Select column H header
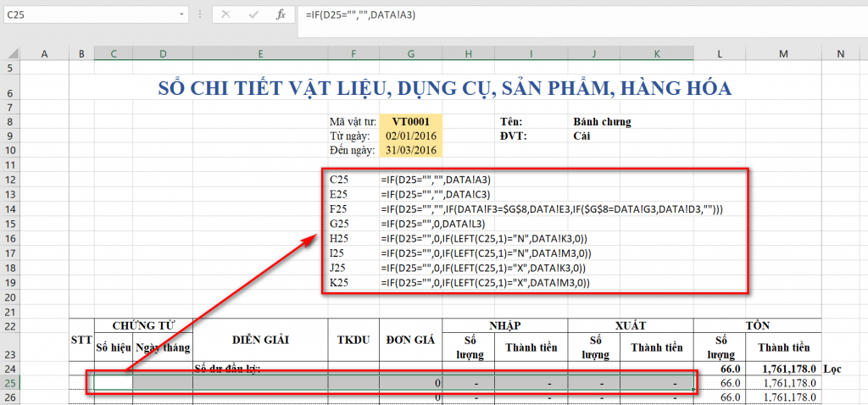The height and width of the screenshot is (405, 868). point(469,53)
